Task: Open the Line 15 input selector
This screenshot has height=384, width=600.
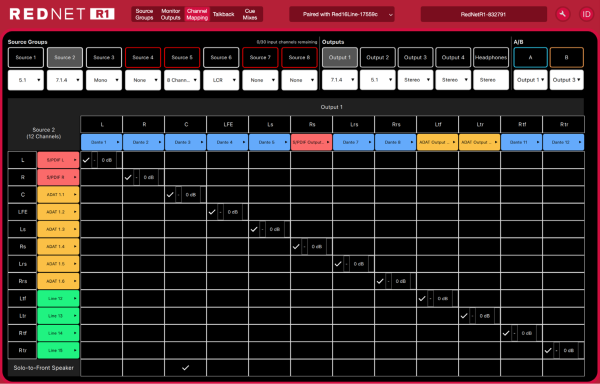Action: 58,350
